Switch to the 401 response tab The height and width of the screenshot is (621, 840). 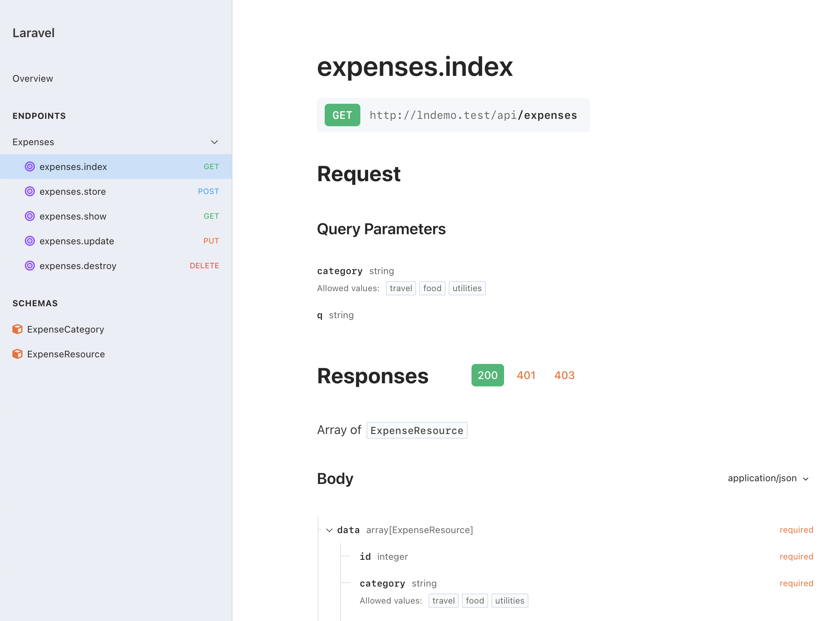point(526,375)
